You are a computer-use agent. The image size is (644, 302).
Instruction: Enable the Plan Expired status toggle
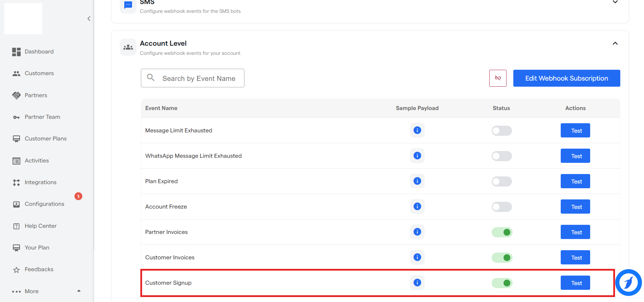(x=501, y=181)
